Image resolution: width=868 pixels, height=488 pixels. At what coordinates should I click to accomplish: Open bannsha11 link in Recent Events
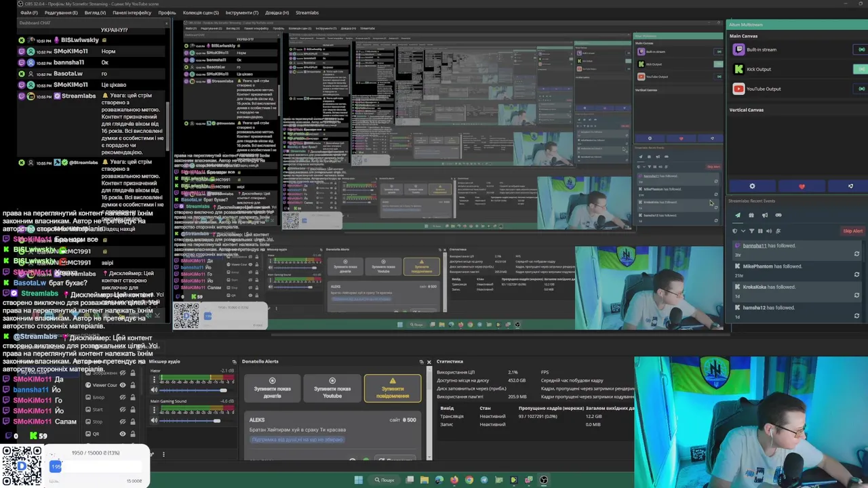point(755,246)
